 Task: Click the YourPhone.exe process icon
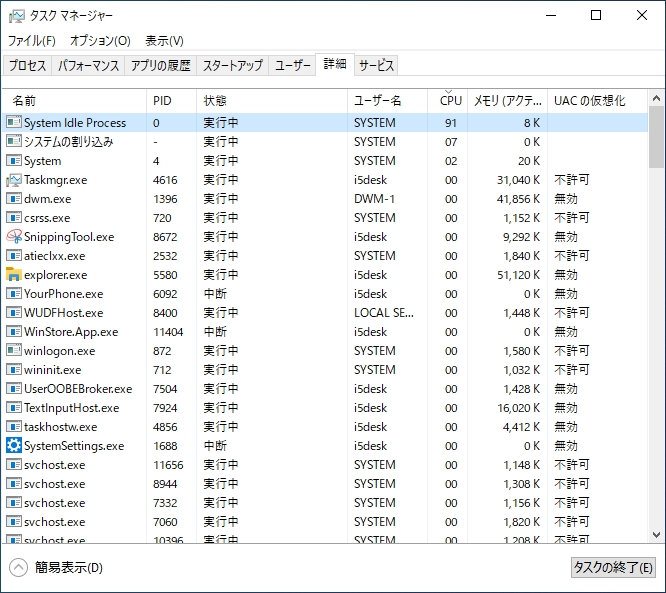point(14,294)
